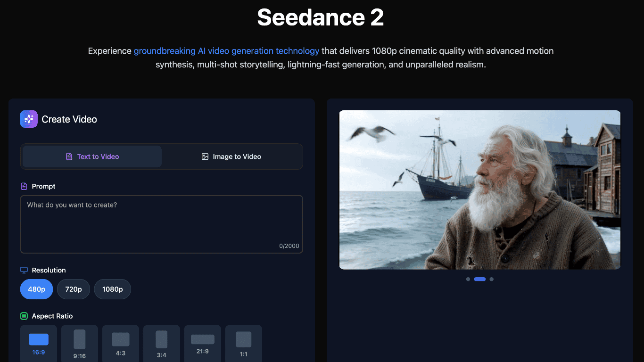The image size is (644, 362).
Task: Click the sailor video preview image
Action: 479,189
